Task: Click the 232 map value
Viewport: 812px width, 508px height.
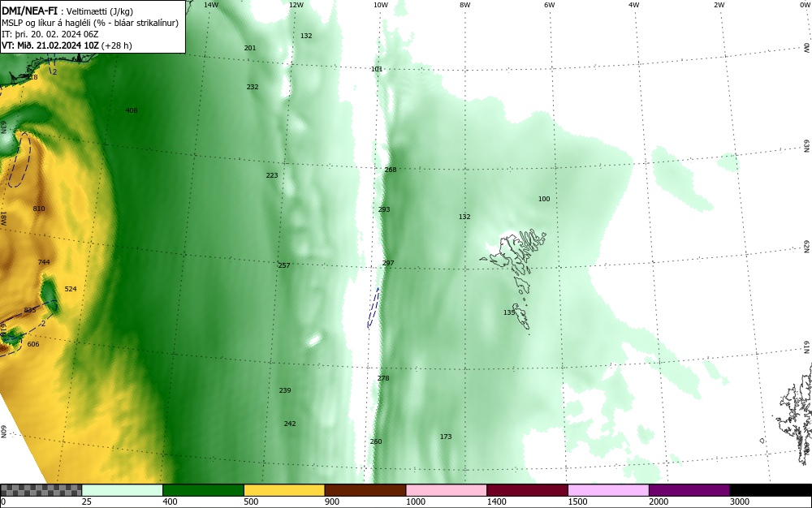Action: pos(253,87)
